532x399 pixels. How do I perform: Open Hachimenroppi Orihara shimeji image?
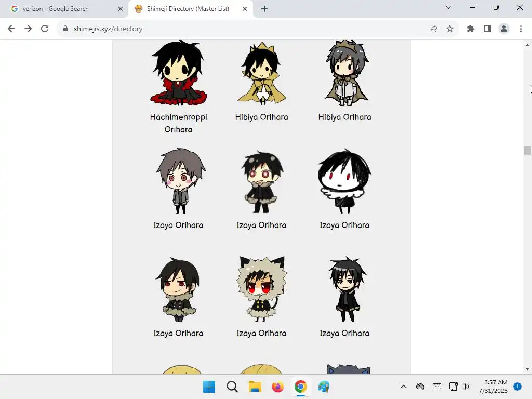(x=179, y=73)
